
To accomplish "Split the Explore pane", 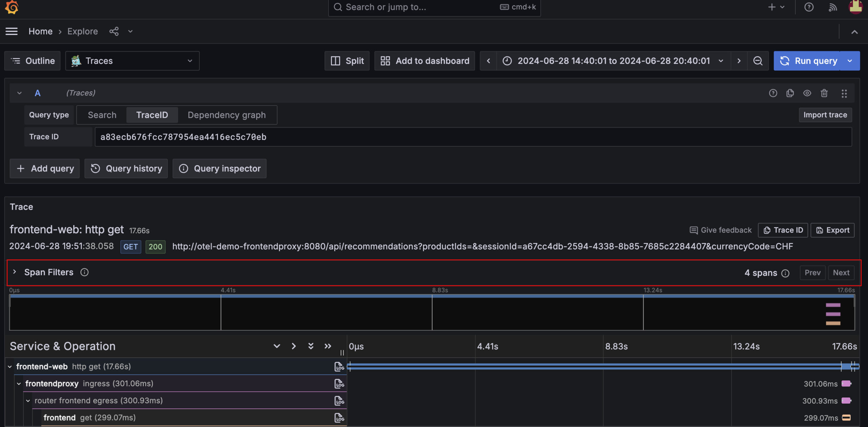I will click(x=347, y=61).
